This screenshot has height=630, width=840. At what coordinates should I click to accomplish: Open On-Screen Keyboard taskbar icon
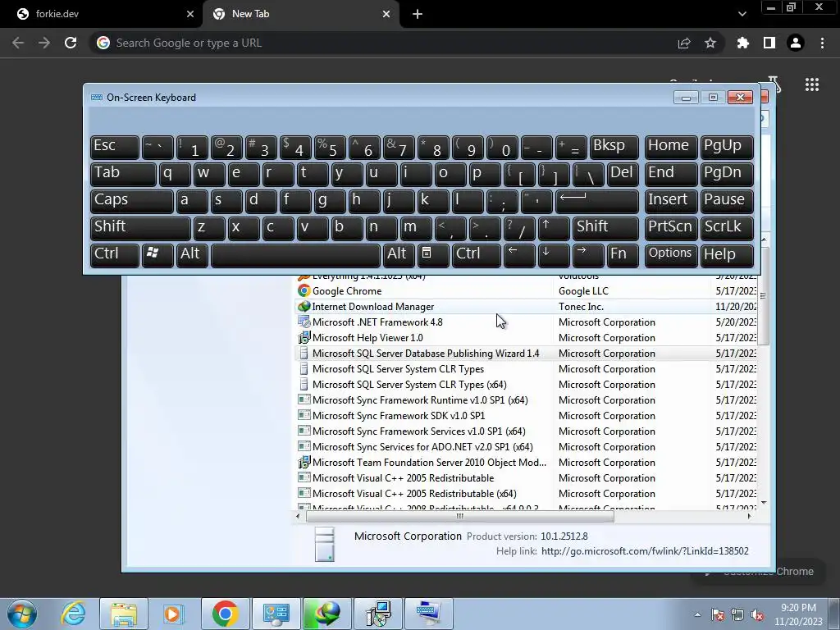(x=428, y=614)
